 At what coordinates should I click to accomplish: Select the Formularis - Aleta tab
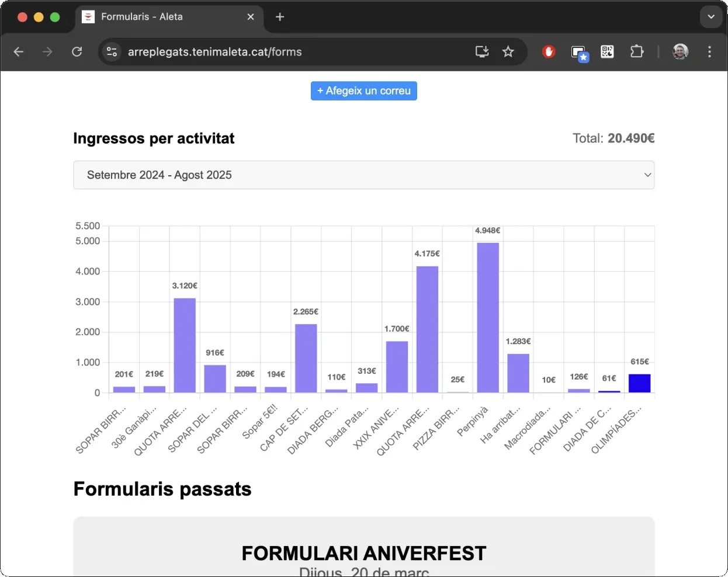pos(169,17)
